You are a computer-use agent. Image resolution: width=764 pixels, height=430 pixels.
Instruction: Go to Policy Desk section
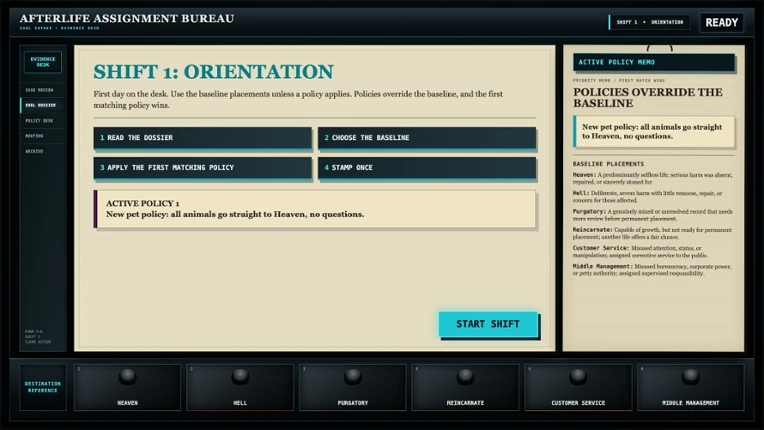pyautogui.click(x=43, y=121)
